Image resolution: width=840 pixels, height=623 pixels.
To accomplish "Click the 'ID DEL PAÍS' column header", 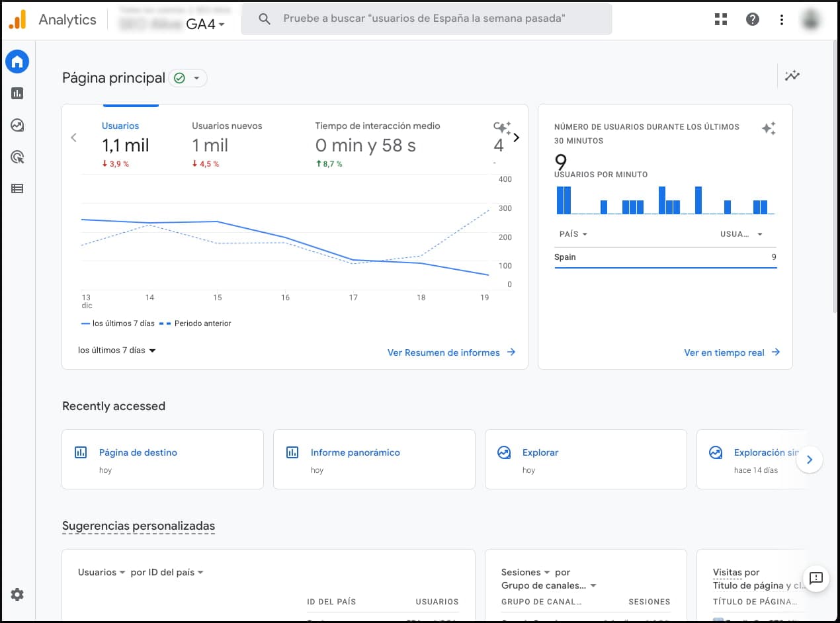I will coord(331,602).
